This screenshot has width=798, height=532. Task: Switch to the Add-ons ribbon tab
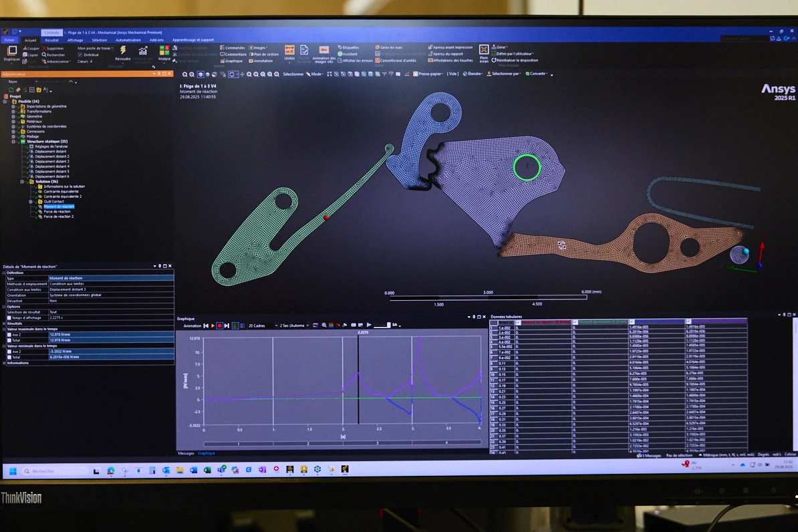point(157,39)
